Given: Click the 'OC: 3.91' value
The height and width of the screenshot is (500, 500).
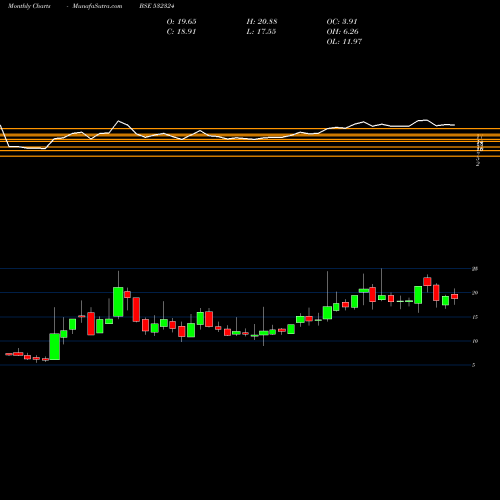Looking at the screenshot, I should (x=342, y=22).
